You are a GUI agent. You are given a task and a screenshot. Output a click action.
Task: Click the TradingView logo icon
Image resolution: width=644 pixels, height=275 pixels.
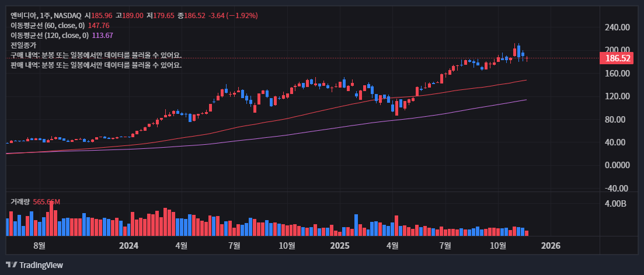click(x=11, y=265)
